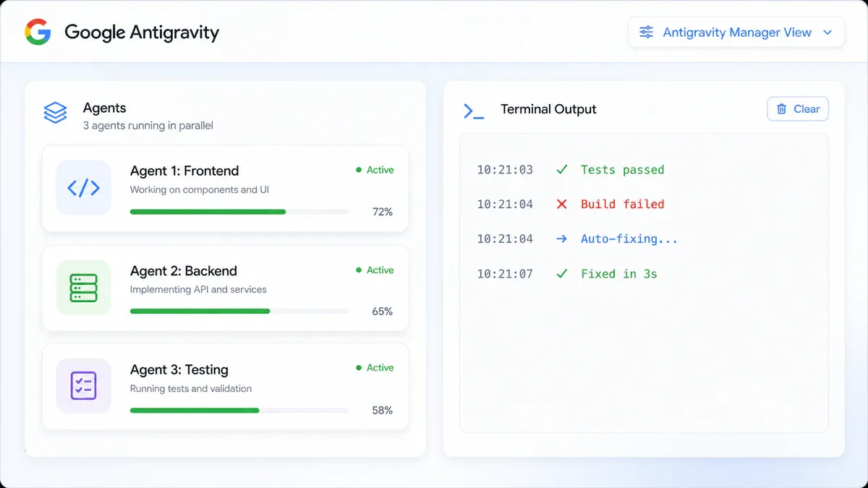
Task: Select the Build failed log line
Action: pos(571,205)
